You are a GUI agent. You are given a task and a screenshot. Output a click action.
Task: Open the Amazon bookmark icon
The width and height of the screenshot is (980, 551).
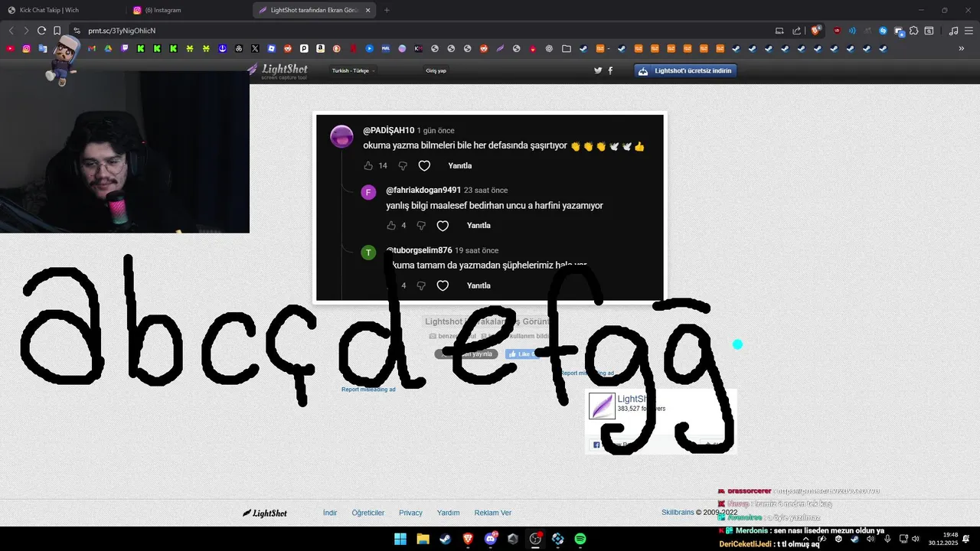(x=320, y=48)
